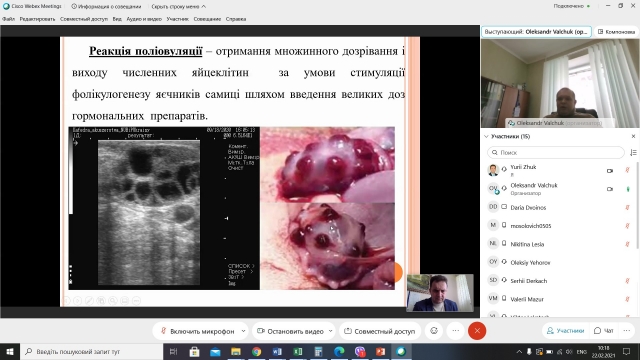Viewport: 640px width, 360px height.
Task: Open the Аудио и видео menu
Action: (144, 19)
